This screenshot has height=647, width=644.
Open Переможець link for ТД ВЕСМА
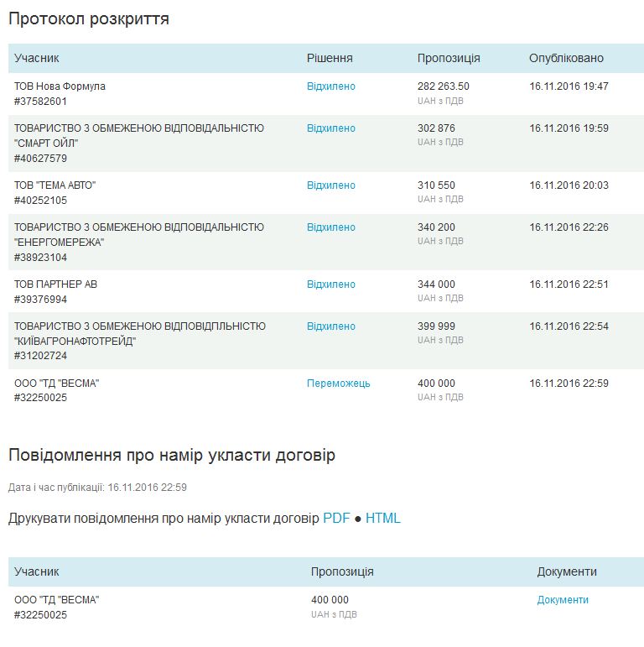pyautogui.click(x=338, y=384)
